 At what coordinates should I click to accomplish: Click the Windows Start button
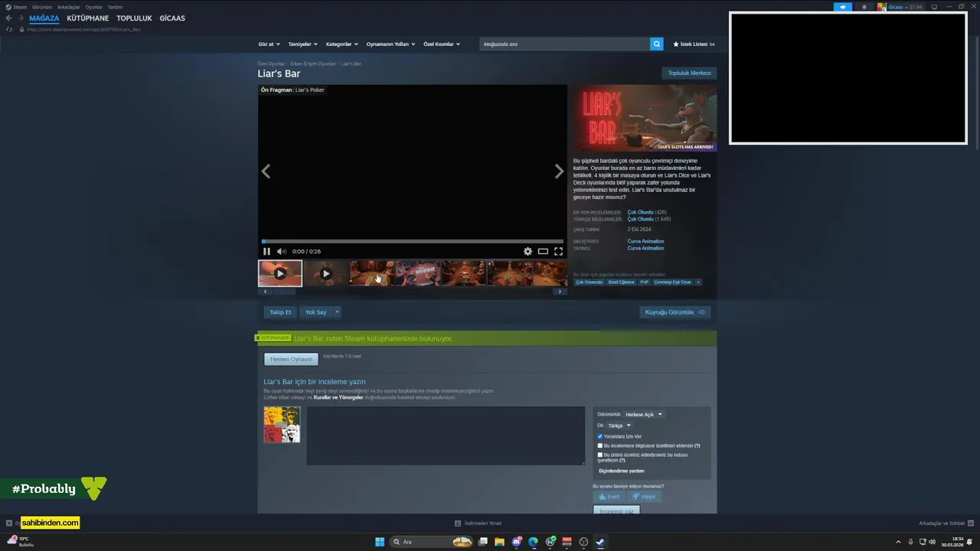tap(380, 542)
